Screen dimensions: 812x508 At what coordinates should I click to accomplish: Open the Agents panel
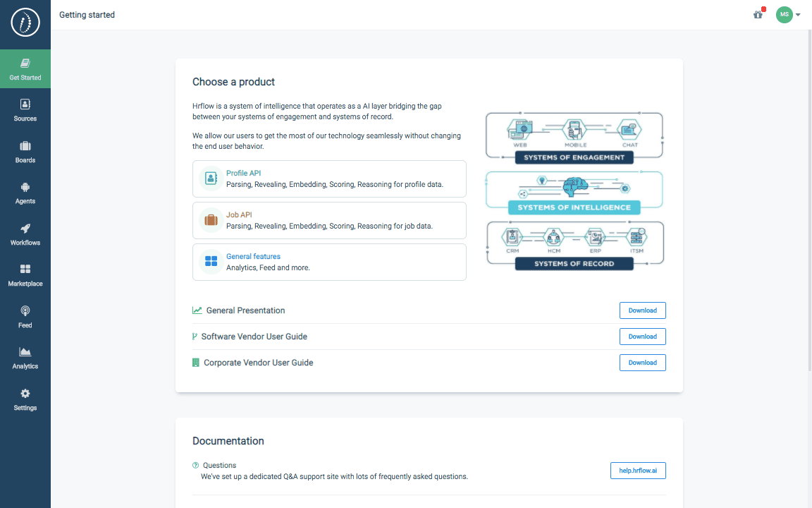point(25,193)
